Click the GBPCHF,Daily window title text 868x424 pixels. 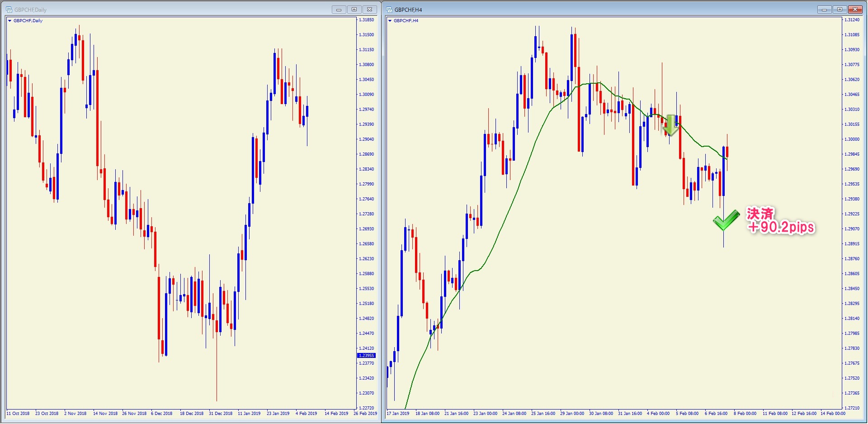30,10
